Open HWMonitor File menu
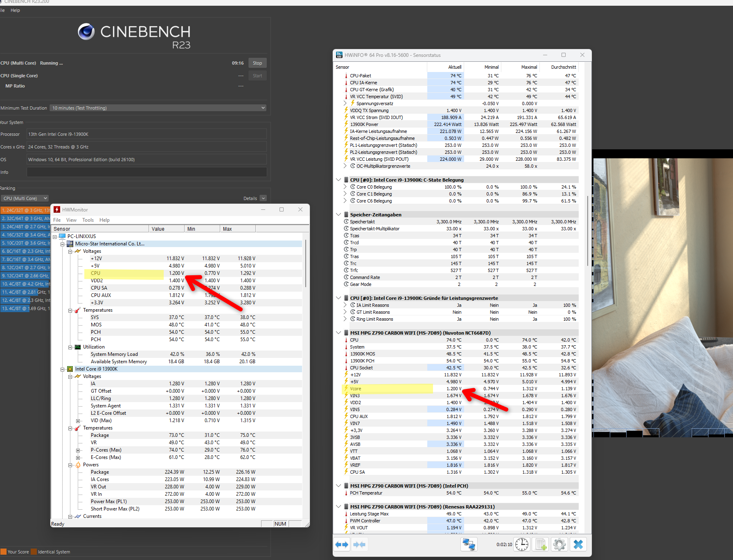 pos(57,220)
